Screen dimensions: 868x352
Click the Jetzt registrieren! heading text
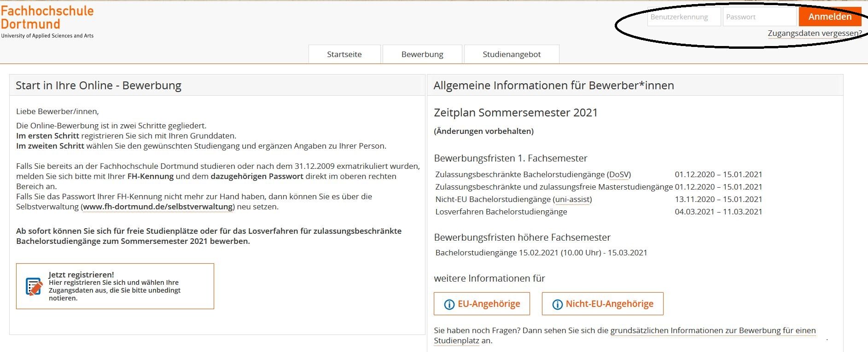tap(81, 275)
